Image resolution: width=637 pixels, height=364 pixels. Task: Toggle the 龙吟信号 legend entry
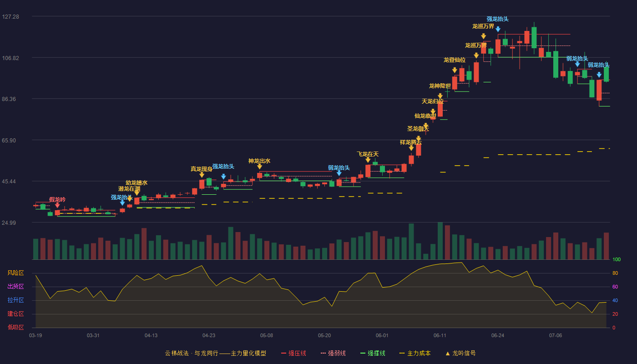coord(460,353)
